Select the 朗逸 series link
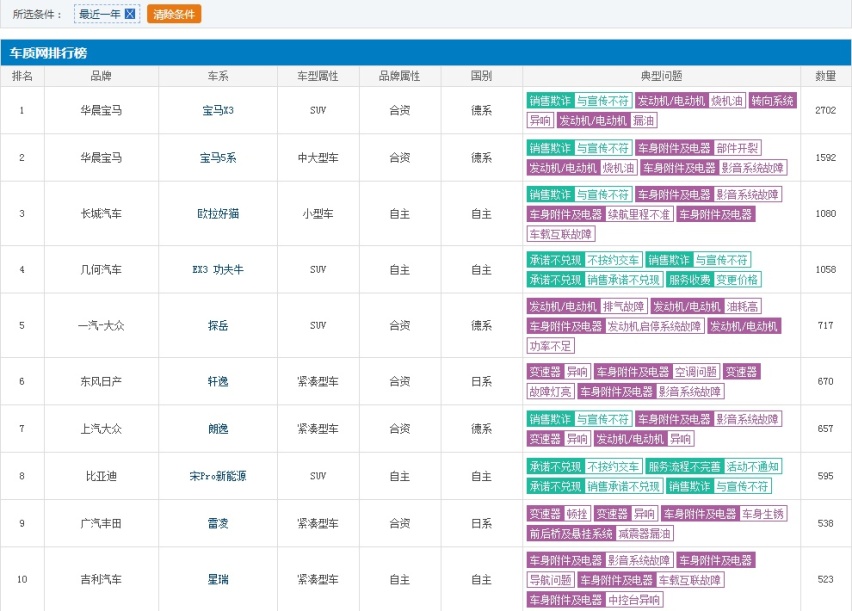Image resolution: width=852 pixels, height=611 pixels. pos(218,429)
